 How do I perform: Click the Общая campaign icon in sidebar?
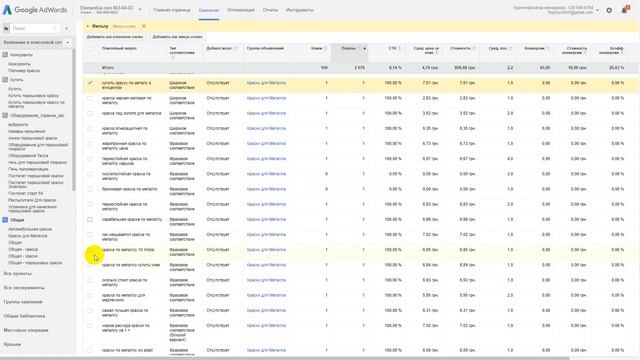[5, 220]
